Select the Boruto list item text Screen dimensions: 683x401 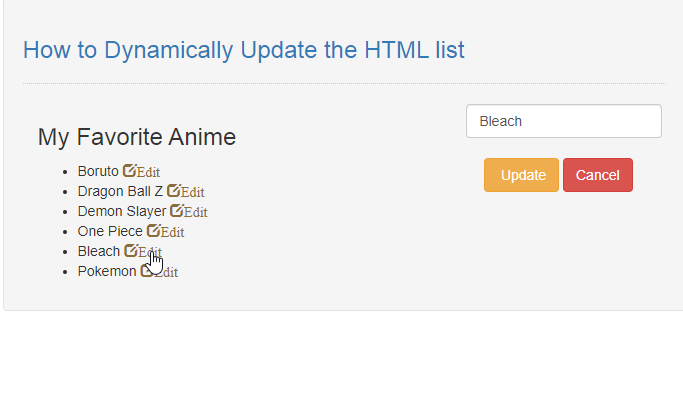pos(98,171)
